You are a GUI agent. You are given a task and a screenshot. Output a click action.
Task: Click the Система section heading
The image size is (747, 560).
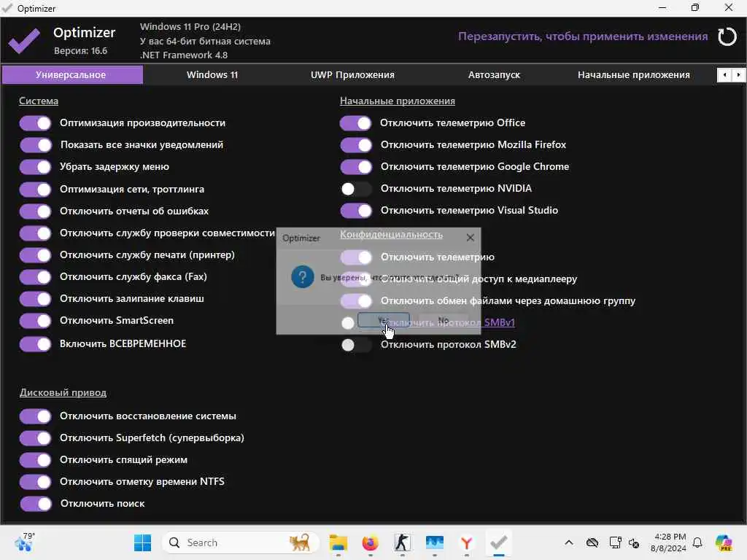pyautogui.click(x=39, y=101)
